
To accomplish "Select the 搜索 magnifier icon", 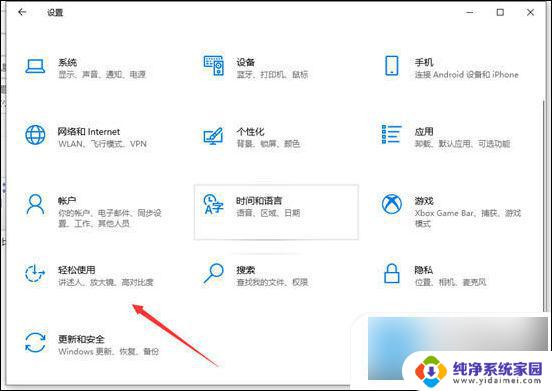I will [214, 273].
